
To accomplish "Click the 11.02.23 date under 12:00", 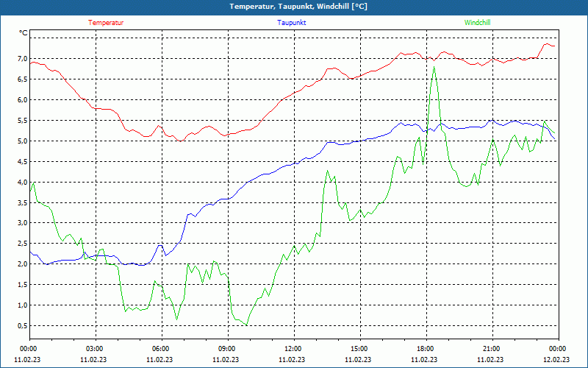I will pos(292,359).
